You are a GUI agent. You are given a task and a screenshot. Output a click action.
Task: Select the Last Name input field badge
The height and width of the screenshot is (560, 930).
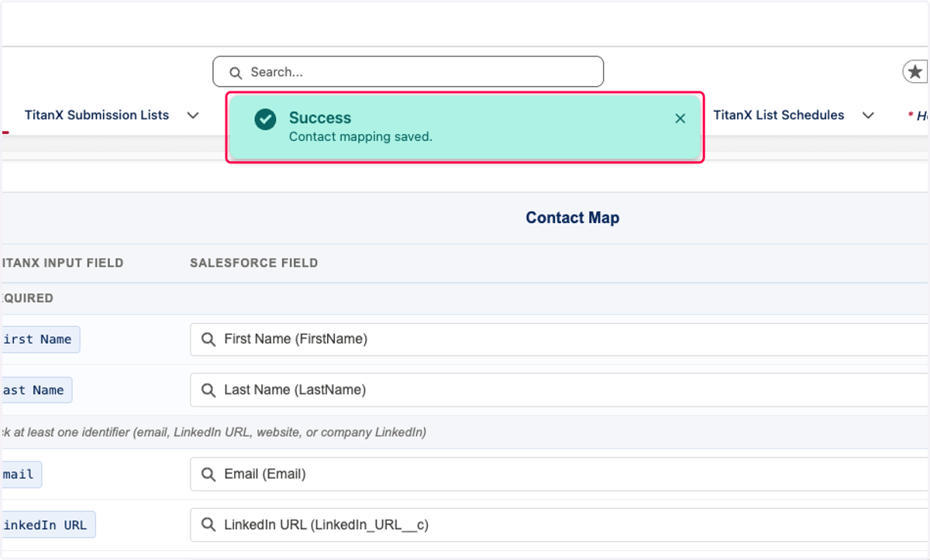36,390
